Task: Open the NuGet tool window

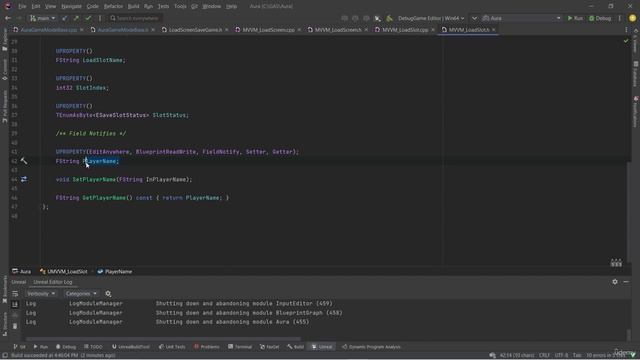Action: pyautogui.click(x=270, y=347)
